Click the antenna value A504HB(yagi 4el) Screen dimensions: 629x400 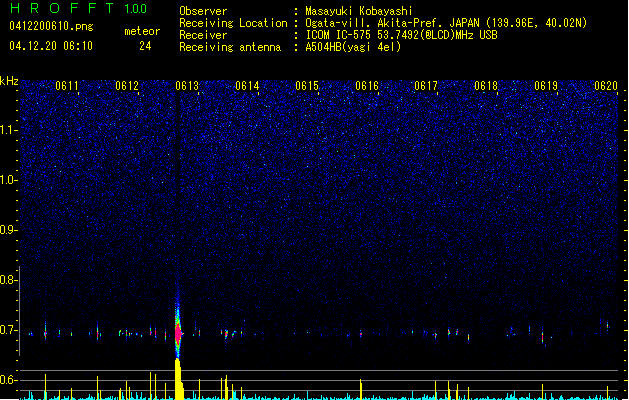click(353, 47)
